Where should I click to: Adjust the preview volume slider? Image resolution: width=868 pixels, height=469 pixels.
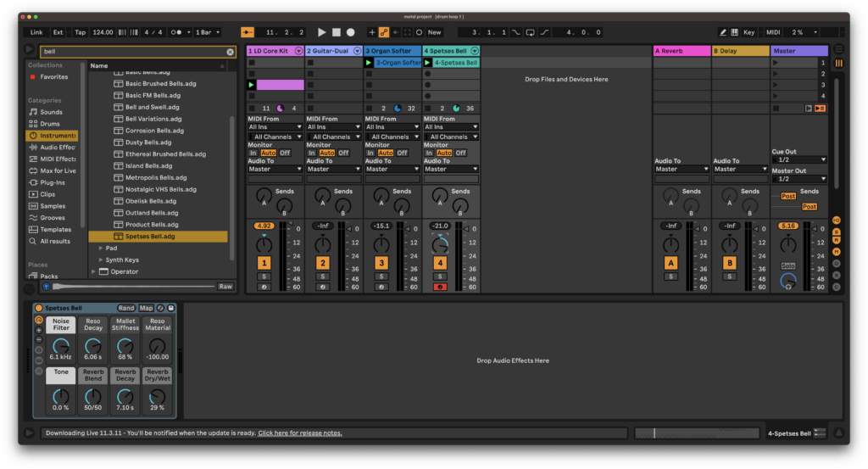tap(133, 287)
